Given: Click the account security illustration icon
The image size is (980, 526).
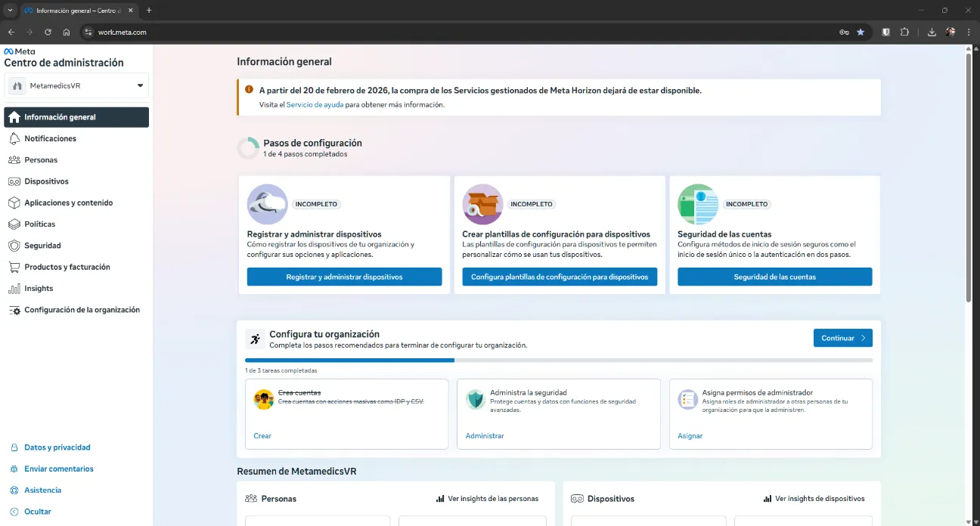Looking at the screenshot, I should tap(698, 204).
